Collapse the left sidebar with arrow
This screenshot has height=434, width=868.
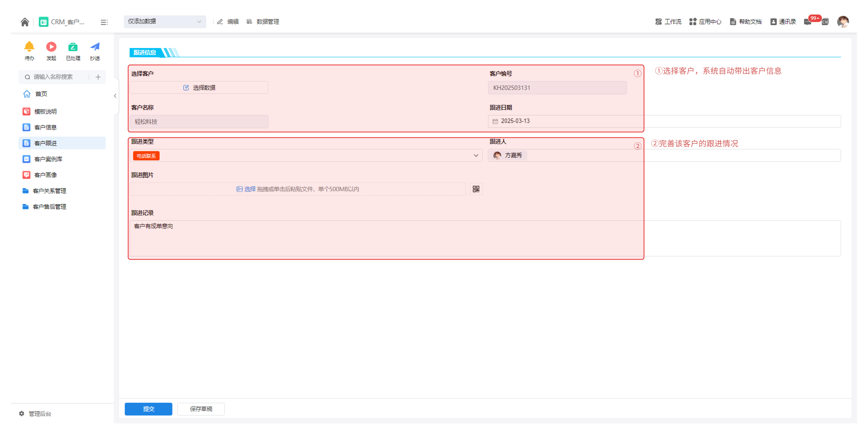(115, 96)
